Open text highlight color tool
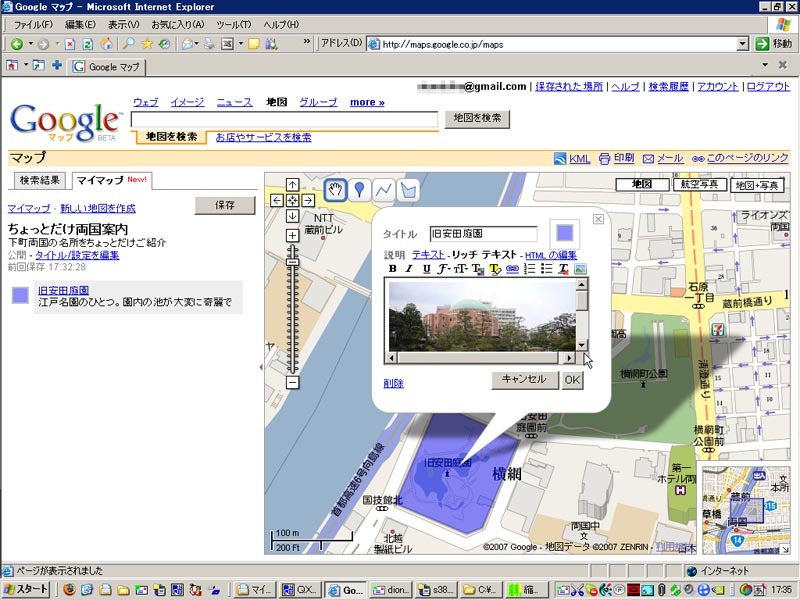Image resolution: width=800 pixels, height=600 pixels. click(495, 269)
